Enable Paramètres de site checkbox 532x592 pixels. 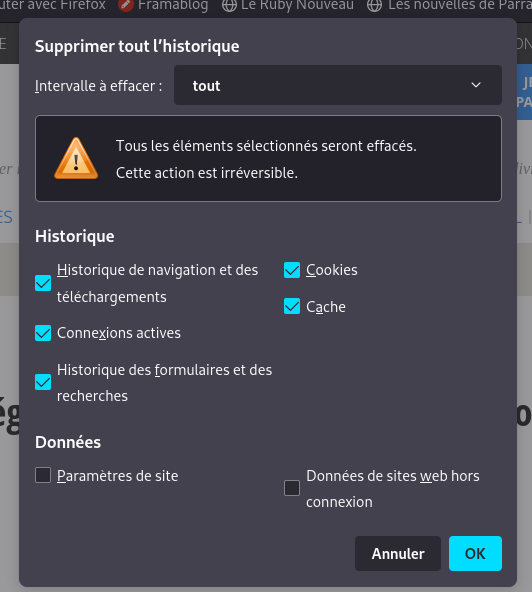tap(43, 475)
